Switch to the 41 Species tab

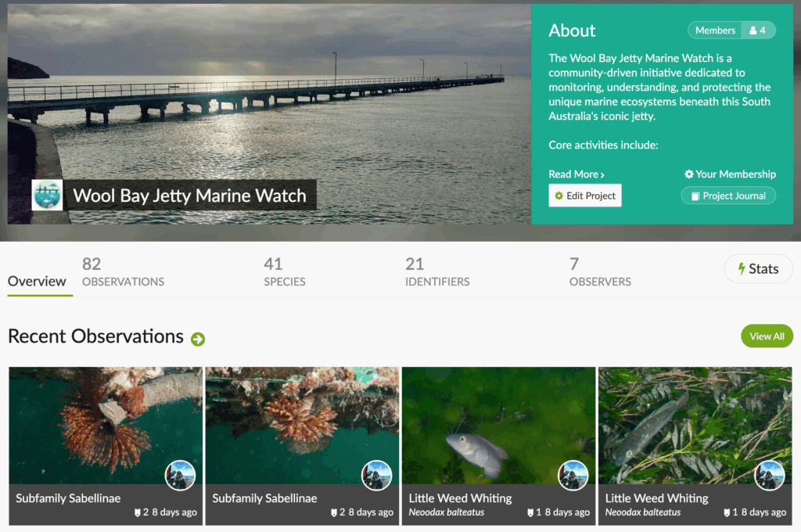click(x=284, y=272)
